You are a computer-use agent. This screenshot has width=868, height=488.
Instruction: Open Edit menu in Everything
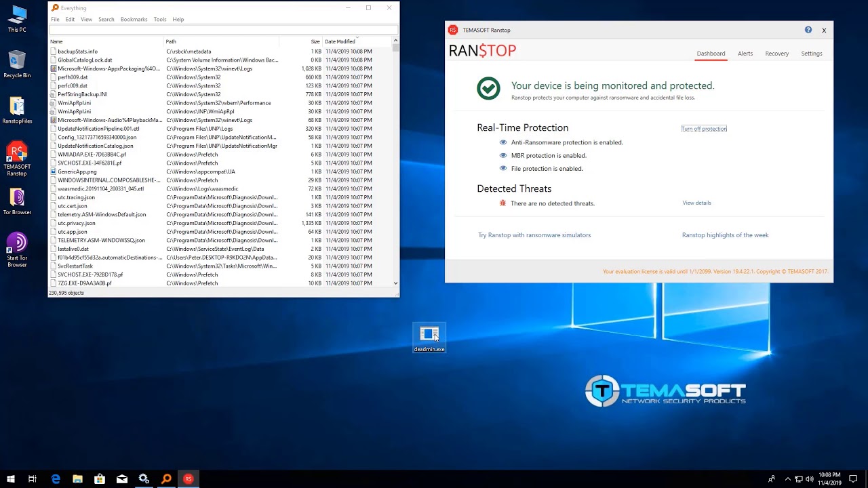[70, 19]
